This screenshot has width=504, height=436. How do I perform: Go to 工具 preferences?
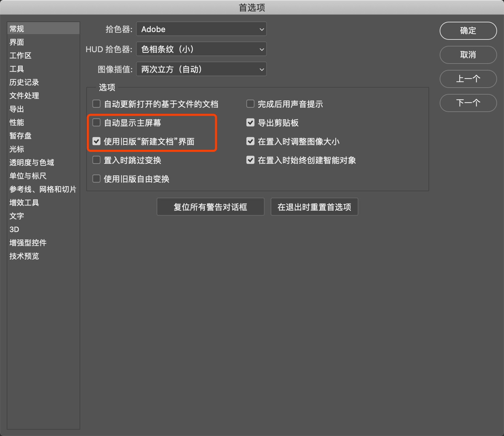click(43, 69)
